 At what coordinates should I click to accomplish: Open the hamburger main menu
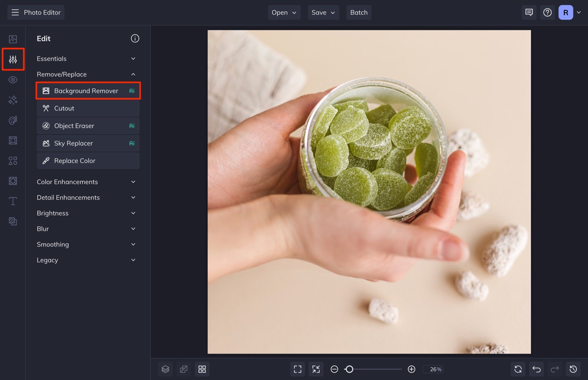pyautogui.click(x=15, y=12)
